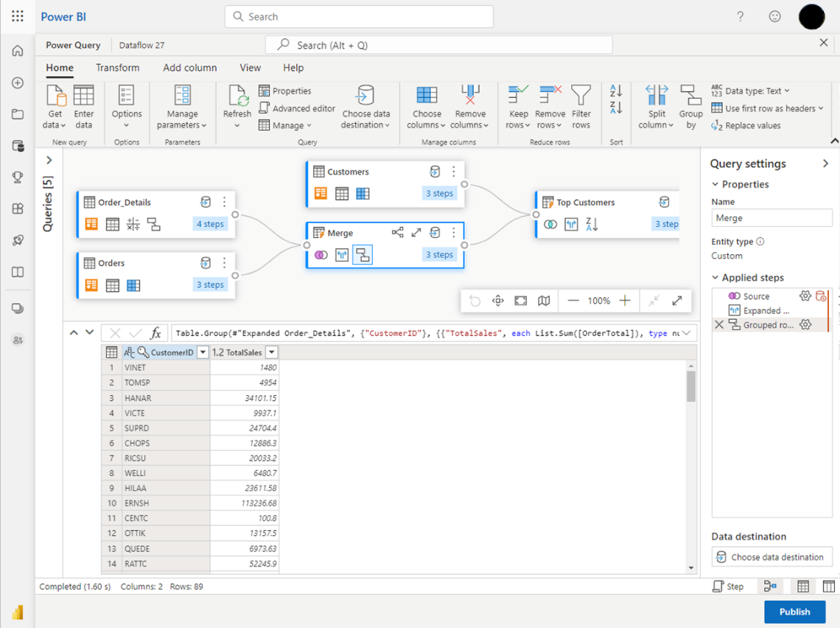Image resolution: width=840 pixels, height=628 pixels.
Task: Open the Help ribbon tab
Action: (x=293, y=68)
